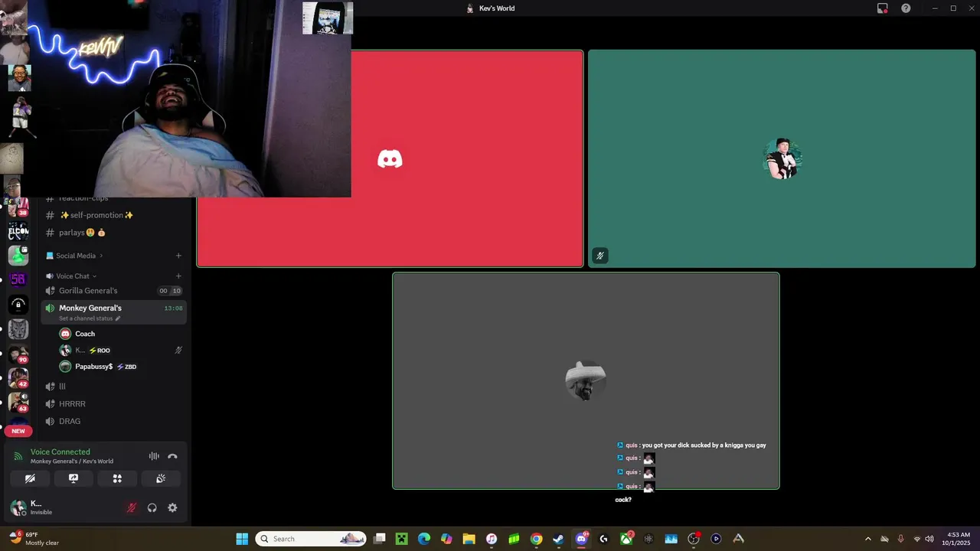Open noise suppression waveform icon
The width and height of the screenshot is (980, 551).
tap(154, 456)
